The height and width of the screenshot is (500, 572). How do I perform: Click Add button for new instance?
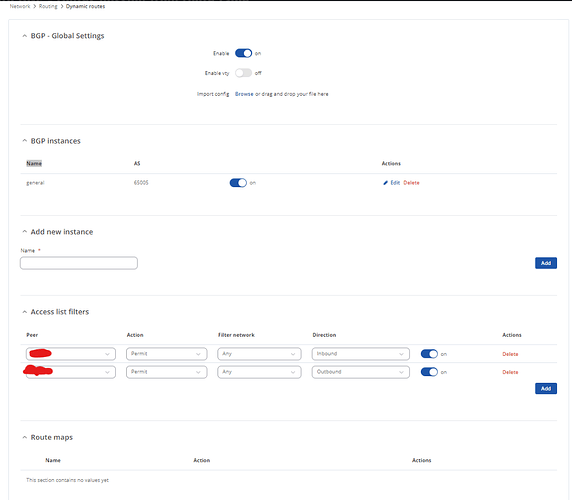tap(546, 263)
